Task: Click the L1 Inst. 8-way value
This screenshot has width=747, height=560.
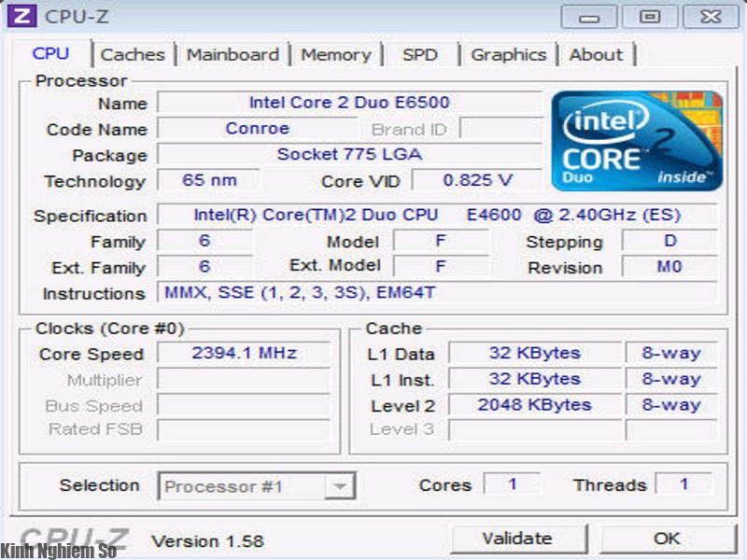Action: coord(671,380)
